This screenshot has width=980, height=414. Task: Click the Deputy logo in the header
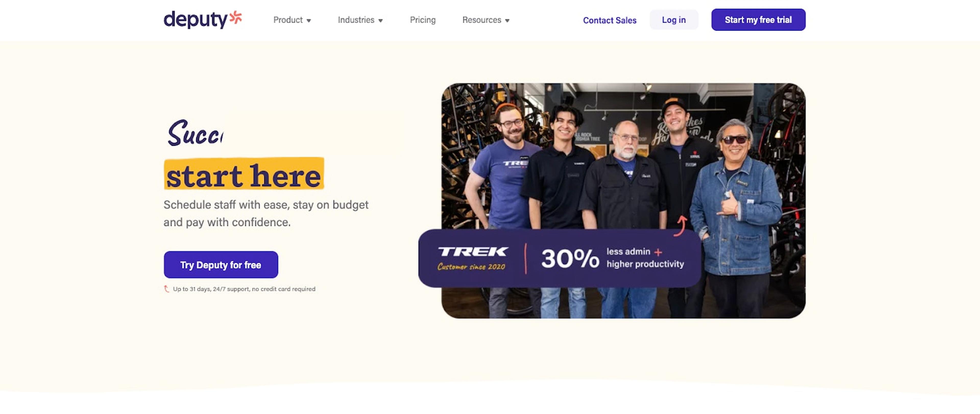[202, 19]
